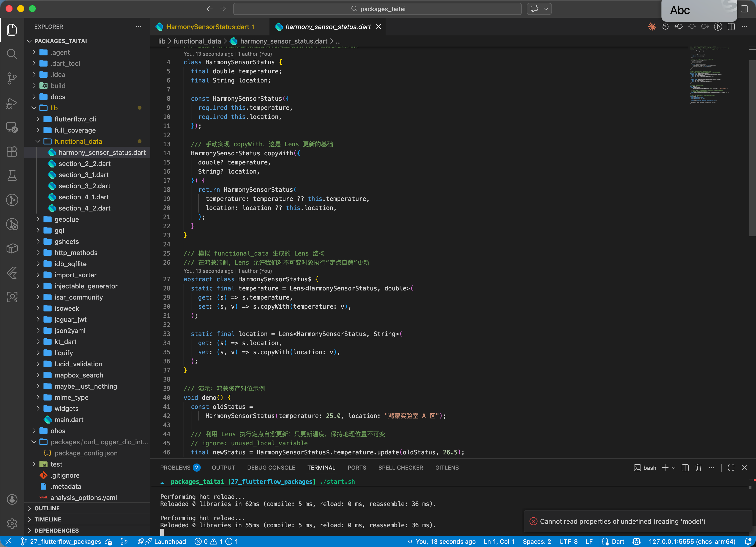Collapse the functional_data folder
This screenshot has height=547, width=756.
78,141
